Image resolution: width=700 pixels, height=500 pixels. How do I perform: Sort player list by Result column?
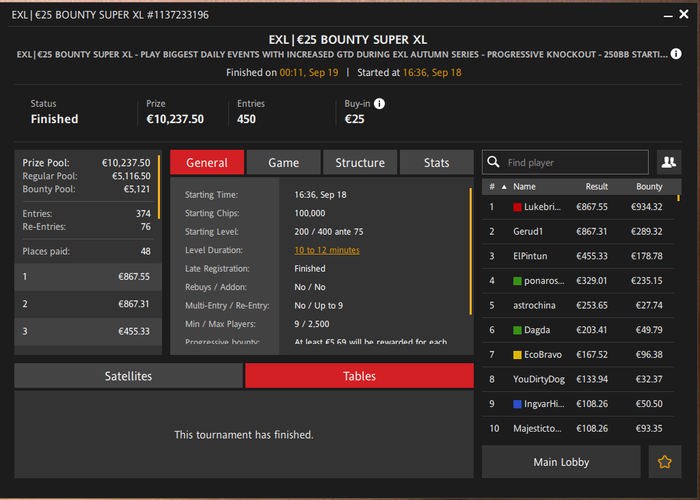[x=596, y=187]
